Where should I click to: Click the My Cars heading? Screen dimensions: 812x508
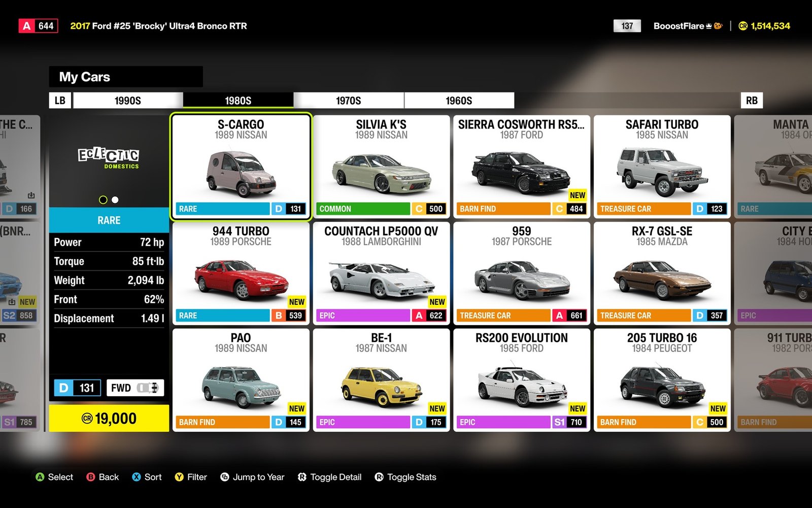[85, 77]
